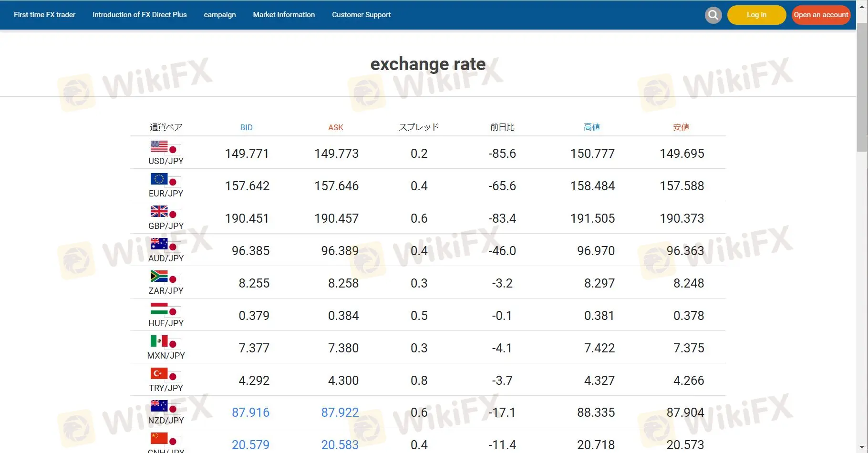Click the 高値 column header

pyautogui.click(x=592, y=127)
